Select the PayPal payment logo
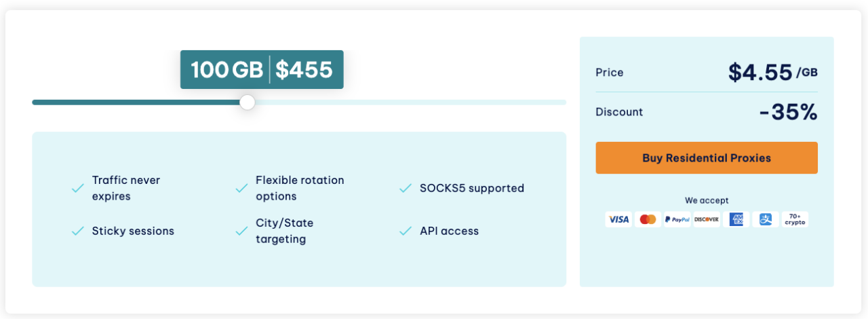868x319 pixels. pos(677,219)
